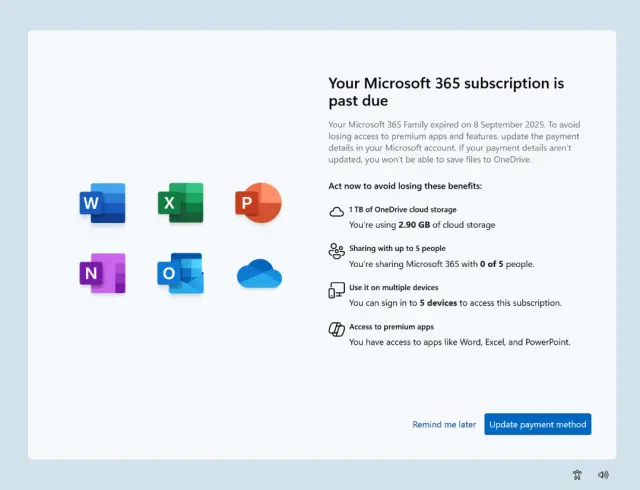Click the PowerPoint app icon
The height and width of the screenshot is (490, 640).
(x=258, y=203)
